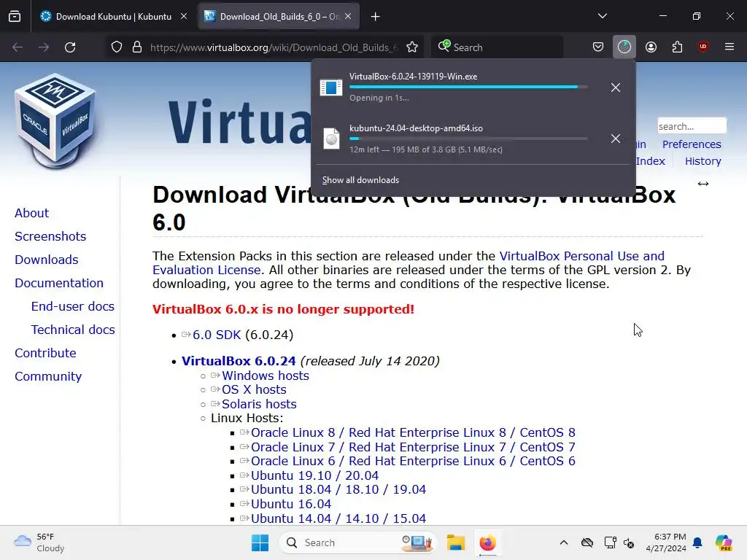Click Show all downloads
This screenshot has height=560, width=747.
(360, 180)
